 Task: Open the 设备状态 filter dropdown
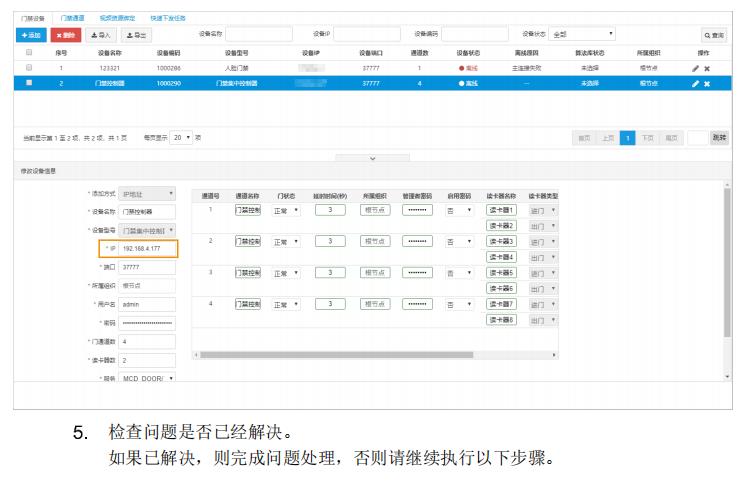(x=583, y=35)
